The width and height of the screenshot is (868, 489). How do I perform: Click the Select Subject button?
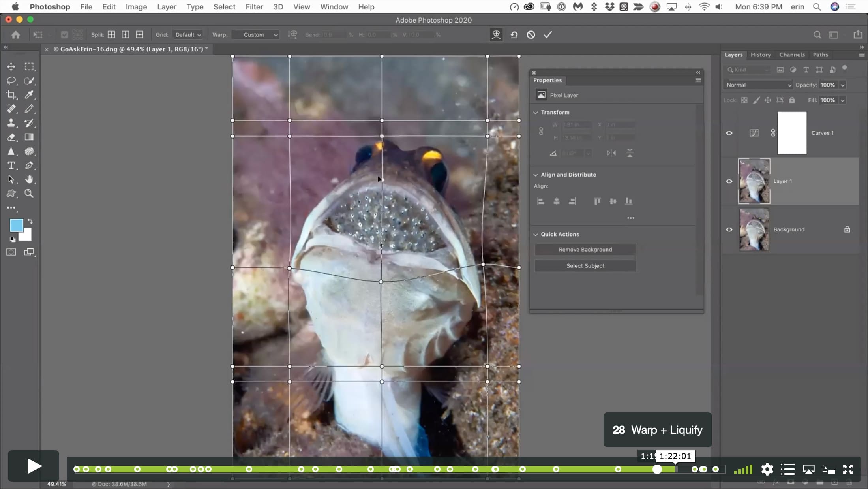585,266
